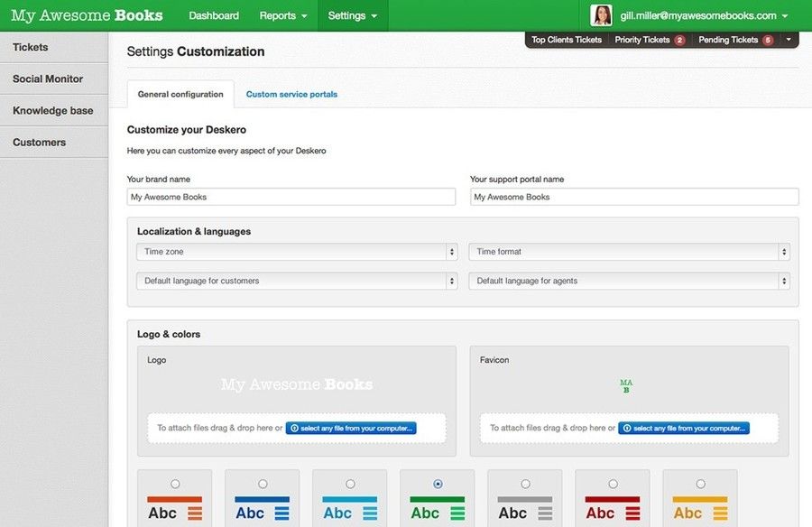The height and width of the screenshot is (527, 812).
Task: Select the gray color theme radio button
Action: (525, 484)
